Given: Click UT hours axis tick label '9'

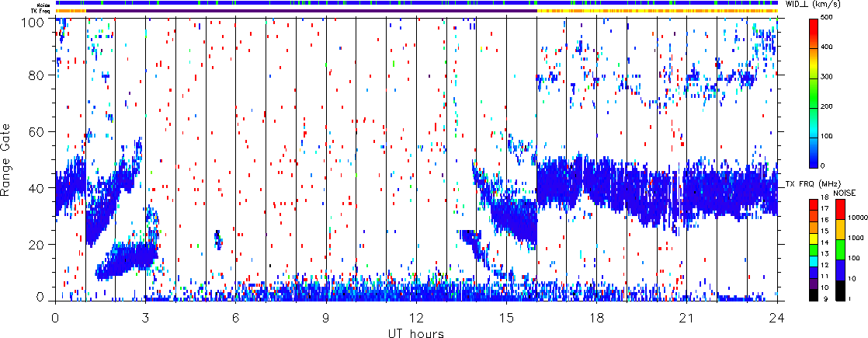Looking at the screenshot, I should (326, 318).
